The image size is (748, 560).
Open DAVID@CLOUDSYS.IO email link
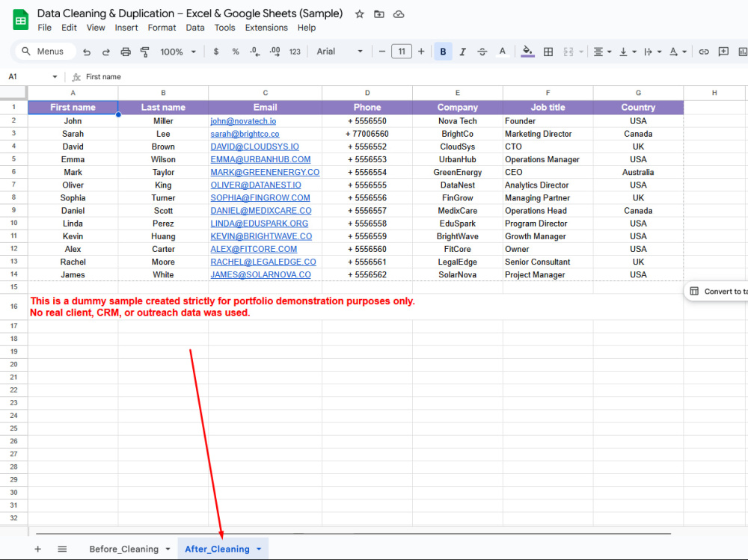(x=255, y=147)
